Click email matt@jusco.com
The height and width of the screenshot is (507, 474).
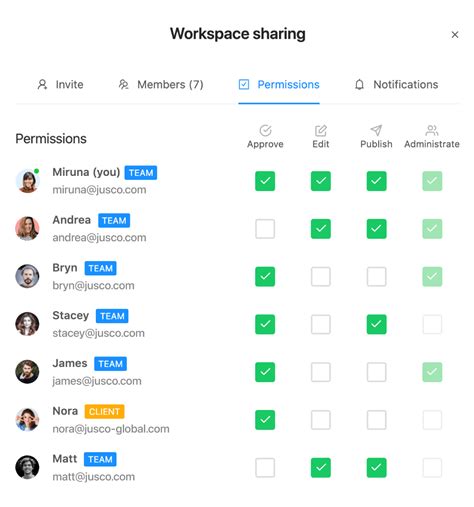coord(94,477)
